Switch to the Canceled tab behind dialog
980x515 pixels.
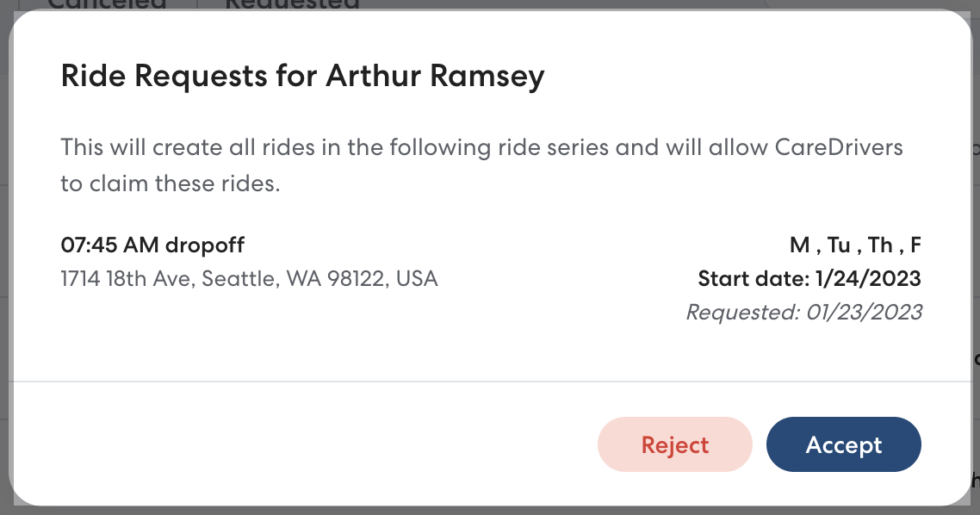(106, 5)
